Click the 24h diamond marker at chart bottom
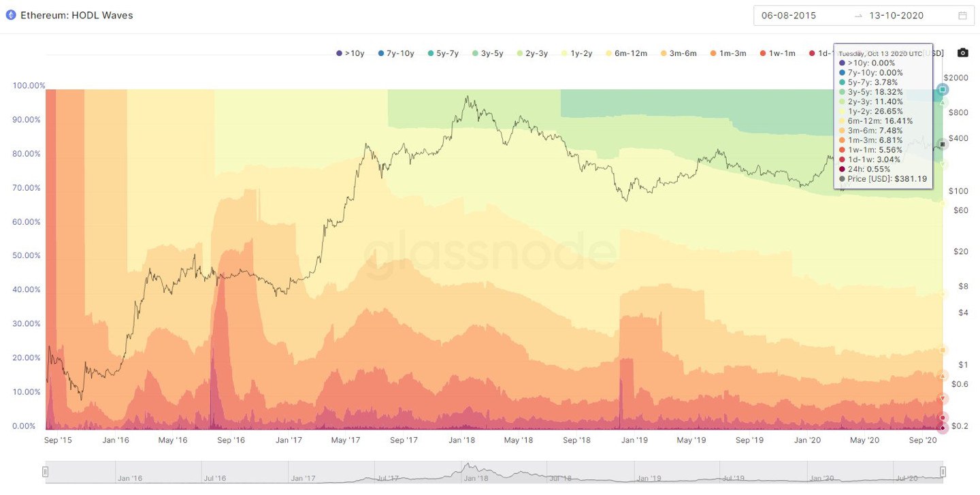This screenshot has width=980, height=495. 943,428
